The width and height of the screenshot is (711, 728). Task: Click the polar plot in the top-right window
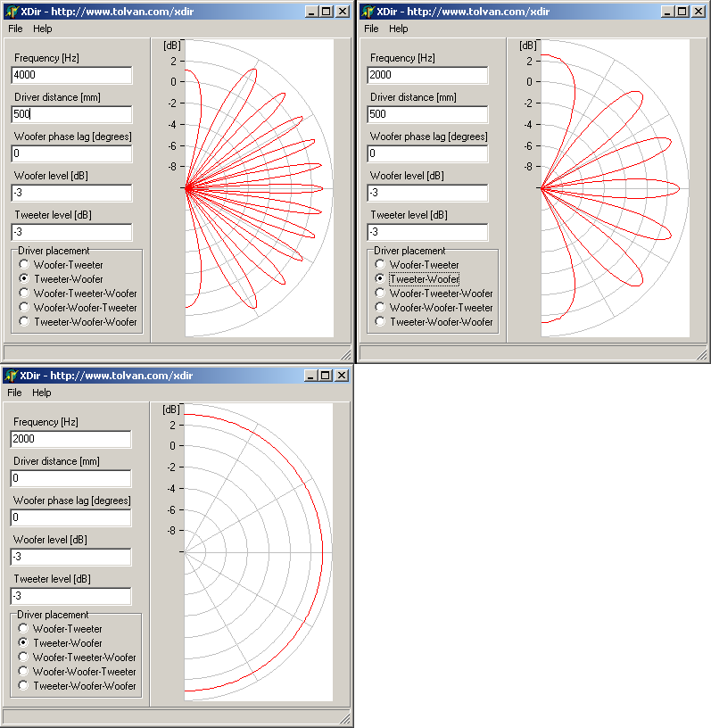click(x=615, y=188)
